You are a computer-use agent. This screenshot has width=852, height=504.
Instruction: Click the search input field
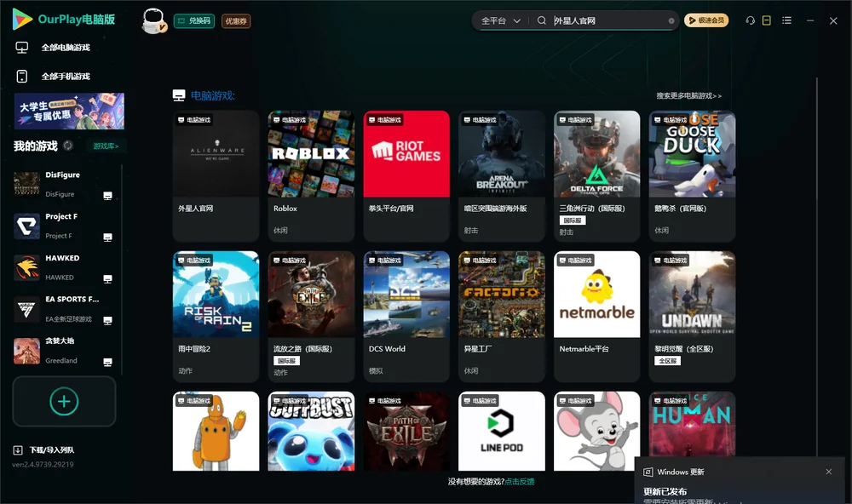(608, 20)
